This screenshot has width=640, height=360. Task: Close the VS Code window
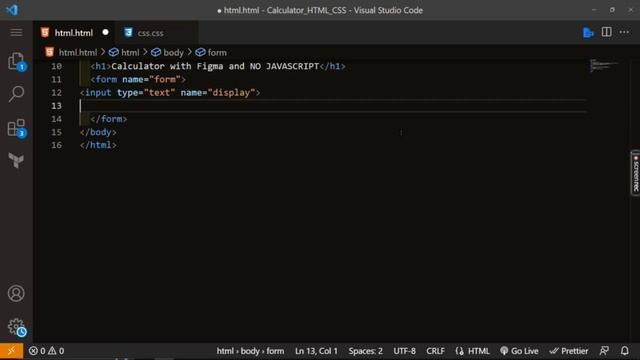(x=631, y=10)
